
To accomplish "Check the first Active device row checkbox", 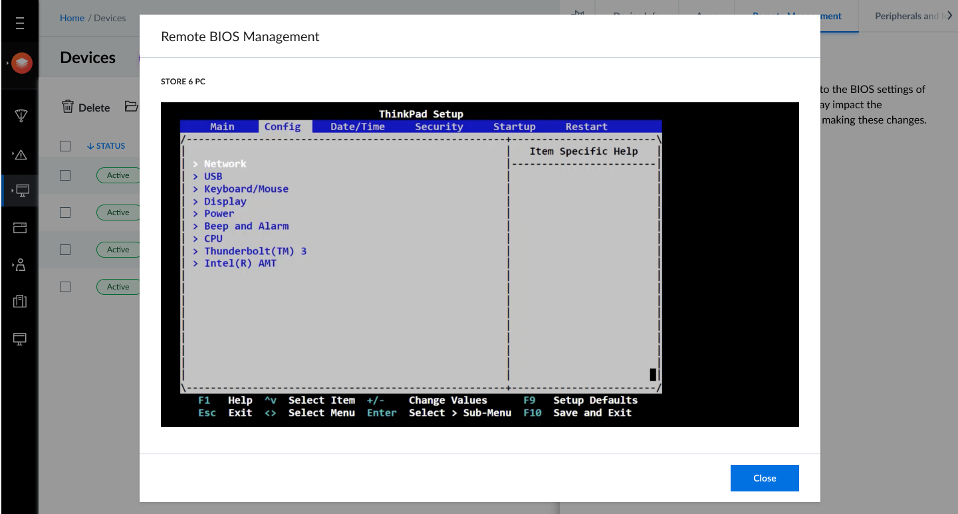I will pyautogui.click(x=65, y=175).
